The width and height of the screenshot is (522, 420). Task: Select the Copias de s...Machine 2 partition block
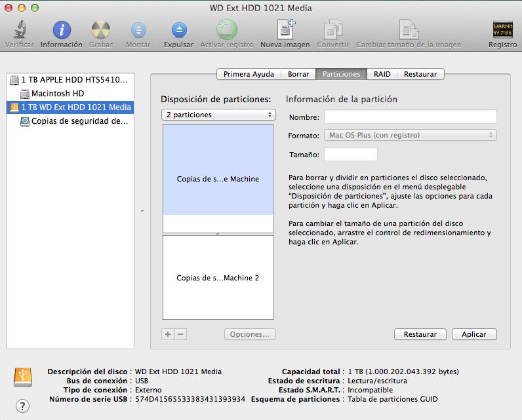(218, 278)
